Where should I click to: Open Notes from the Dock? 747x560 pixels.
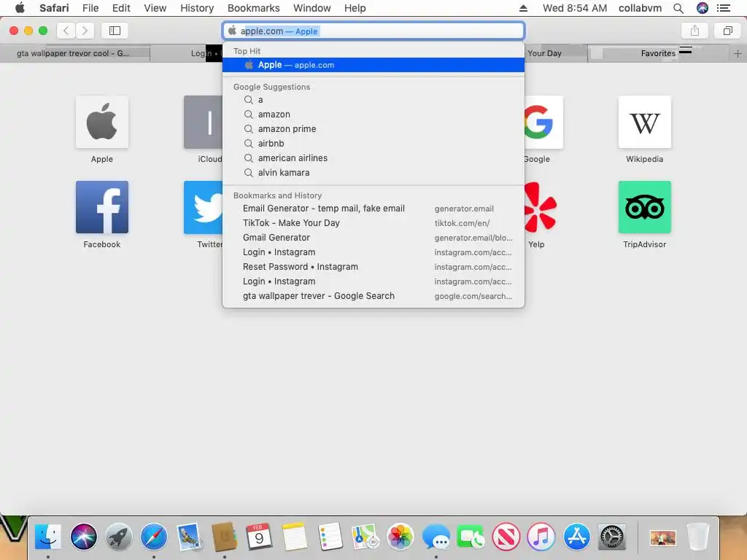click(295, 537)
